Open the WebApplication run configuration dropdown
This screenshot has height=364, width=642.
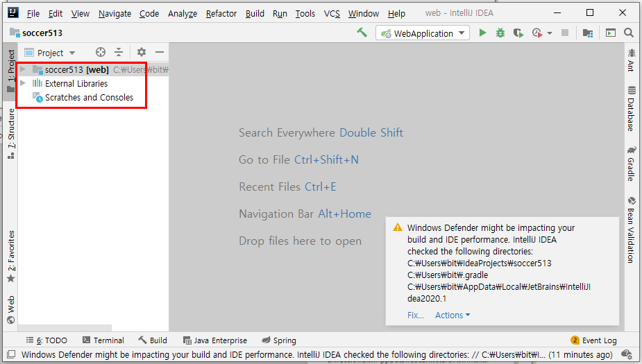pyautogui.click(x=423, y=33)
